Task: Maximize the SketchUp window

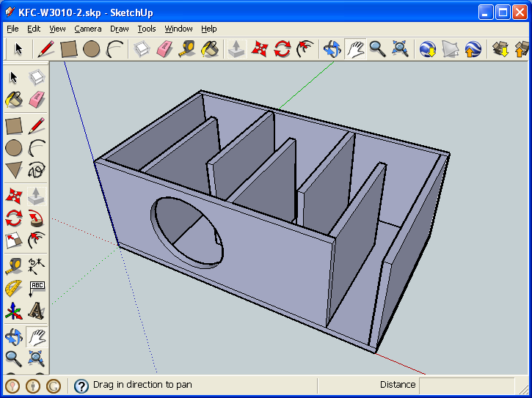Action: 503,12
